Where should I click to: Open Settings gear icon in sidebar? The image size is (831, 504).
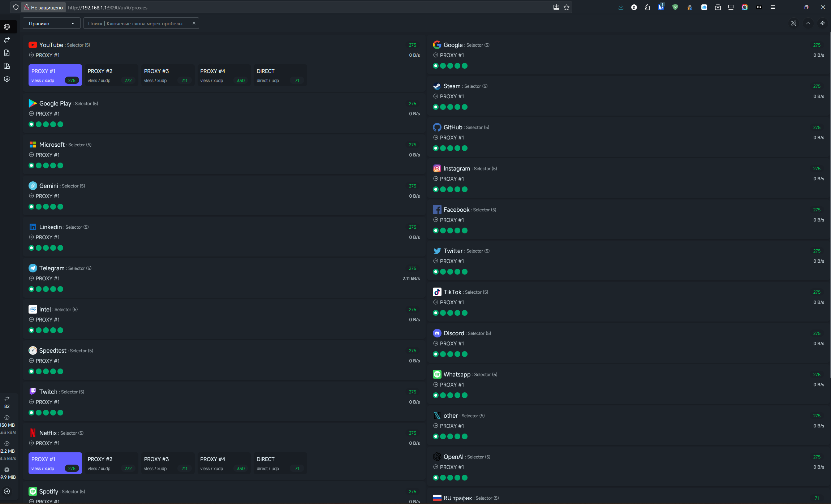point(7,79)
